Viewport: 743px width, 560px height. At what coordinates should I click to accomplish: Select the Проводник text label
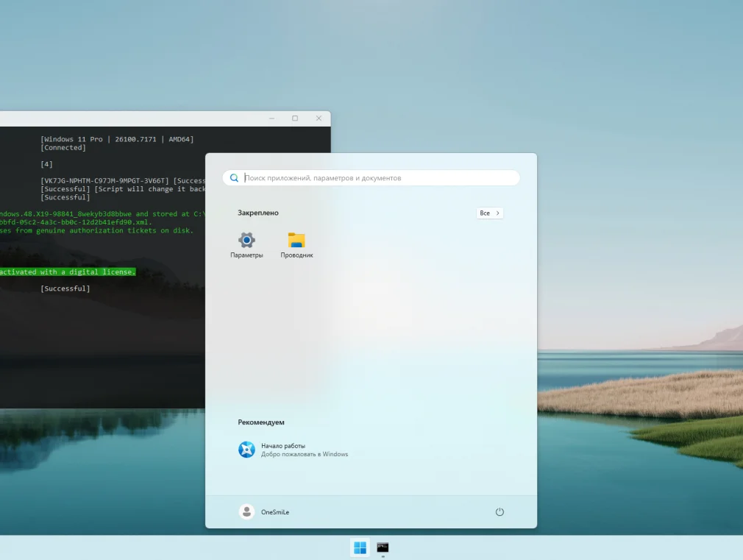pyautogui.click(x=296, y=255)
